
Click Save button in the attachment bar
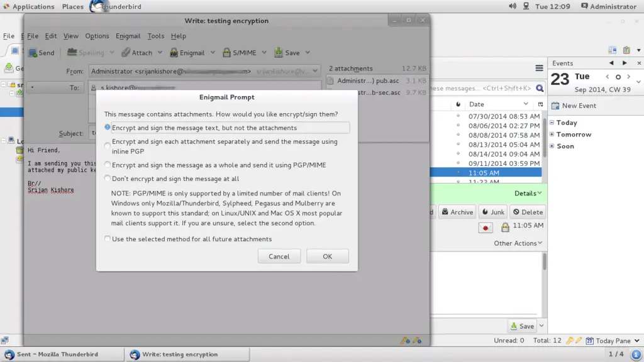[x=522, y=326]
